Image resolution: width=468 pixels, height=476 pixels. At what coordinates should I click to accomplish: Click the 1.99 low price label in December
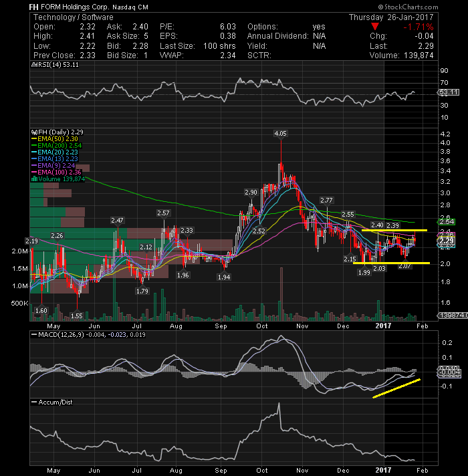(364, 272)
